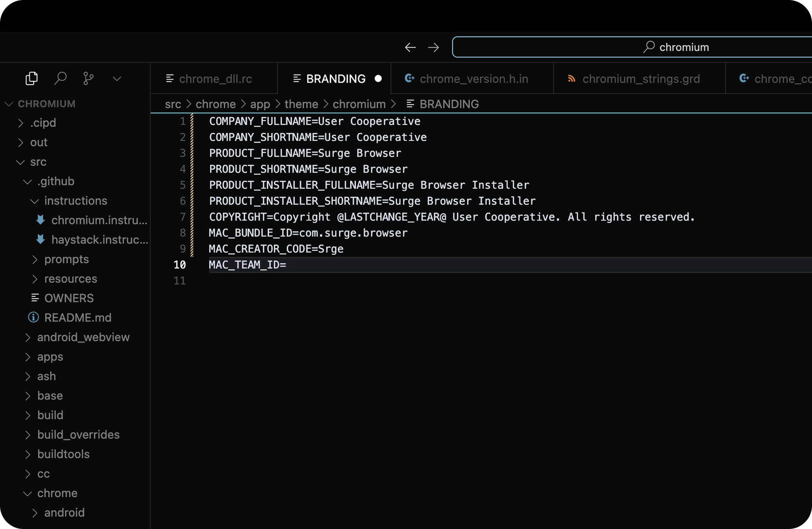Screen dimensions: 812x529
Task: Expand the build_overrides folder
Action: pyautogui.click(x=75, y=435)
